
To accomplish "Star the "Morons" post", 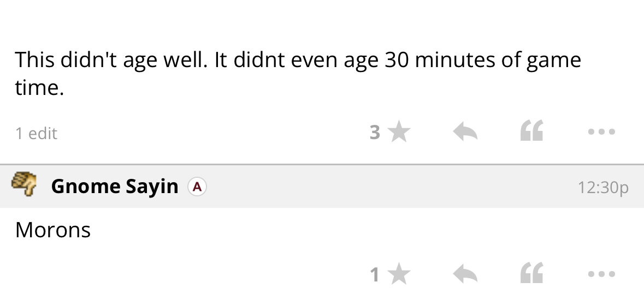I will [x=400, y=274].
